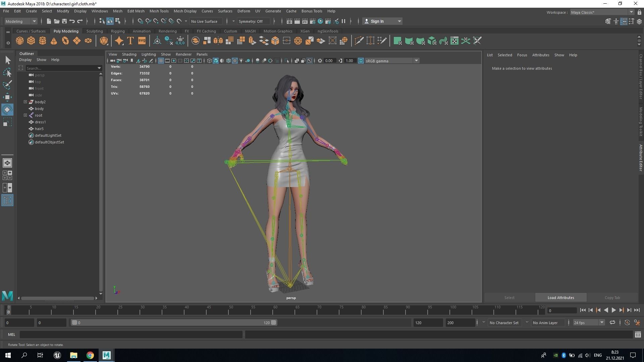Screen dimensions: 644x362
Task: Click the Load Attributes button
Action: pyautogui.click(x=560, y=298)
